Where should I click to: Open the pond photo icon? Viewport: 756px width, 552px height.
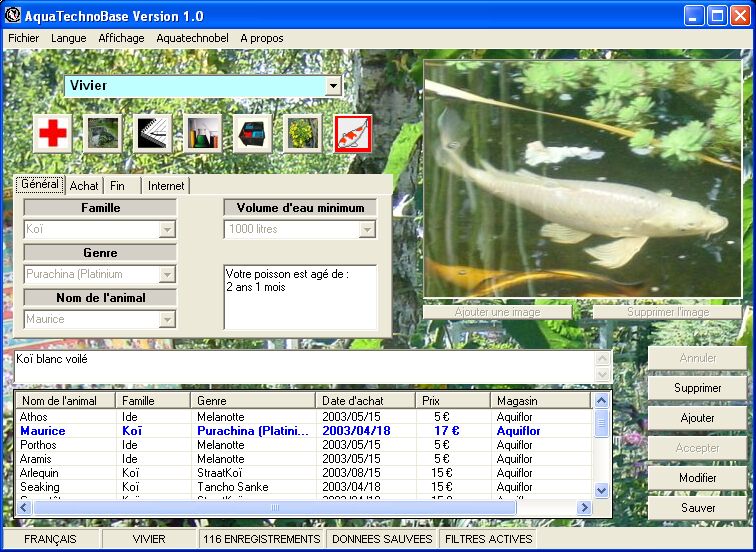[102, 133]
